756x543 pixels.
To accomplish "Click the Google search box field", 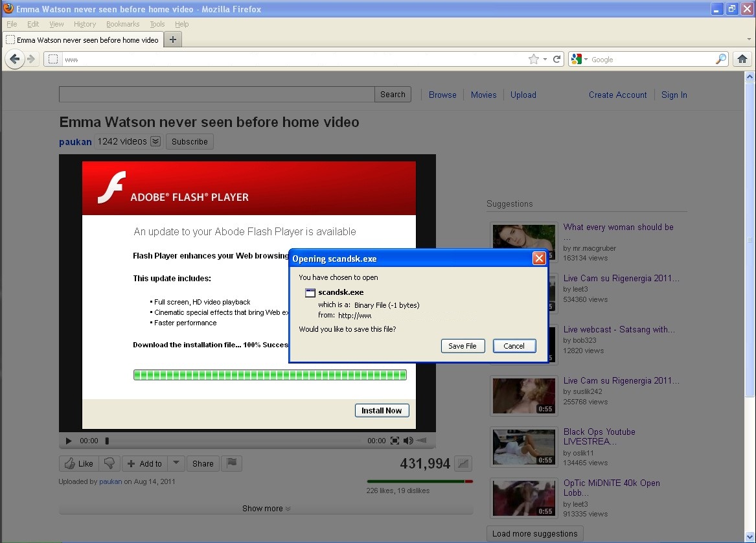I will click(x=652, y=60).
